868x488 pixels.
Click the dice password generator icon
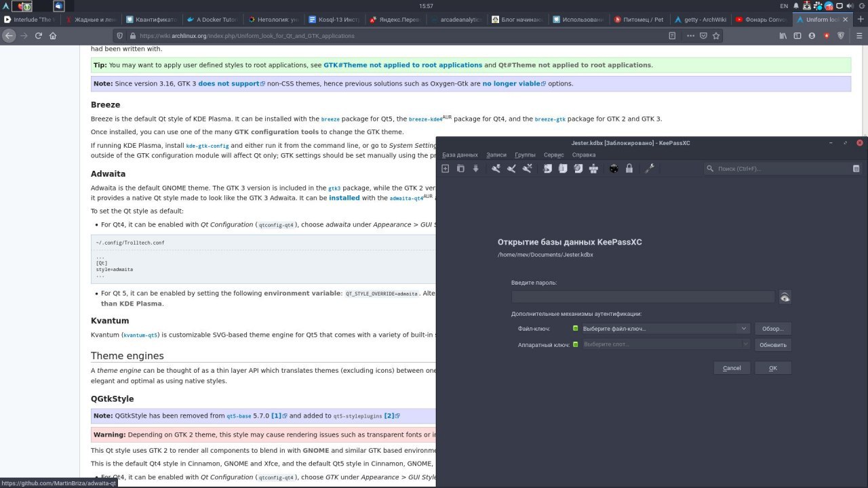click(614, 169)
